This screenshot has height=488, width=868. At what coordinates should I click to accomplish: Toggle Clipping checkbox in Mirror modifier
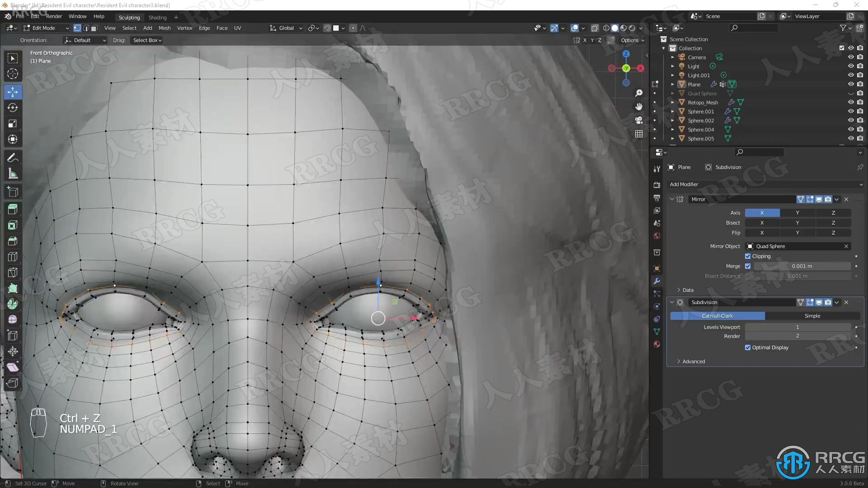coord(748,256)
